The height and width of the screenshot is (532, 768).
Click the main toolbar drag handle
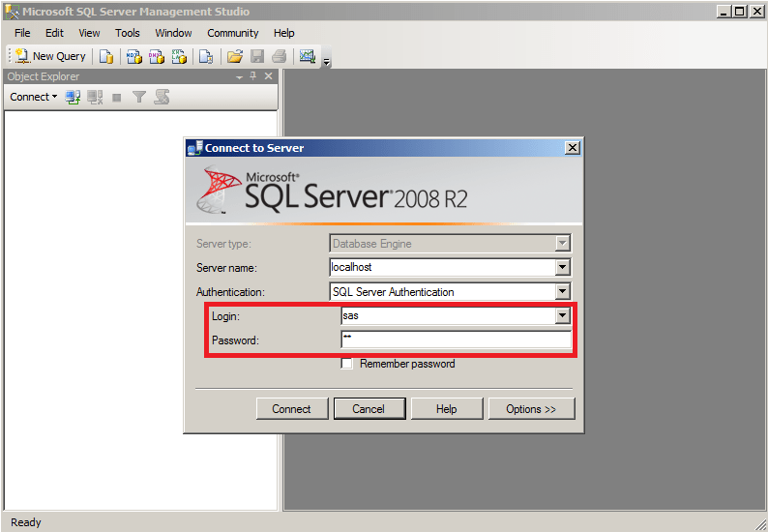10,56
